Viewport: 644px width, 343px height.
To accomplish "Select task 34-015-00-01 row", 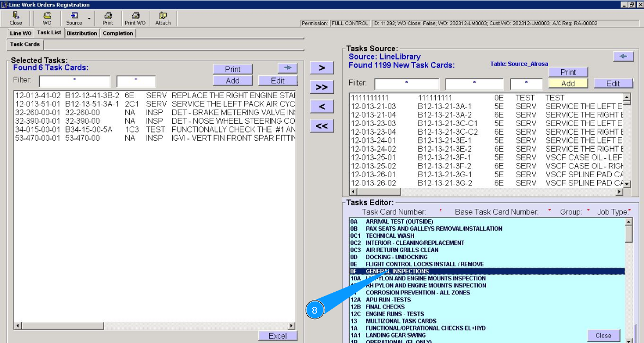I will click(155, 130).
